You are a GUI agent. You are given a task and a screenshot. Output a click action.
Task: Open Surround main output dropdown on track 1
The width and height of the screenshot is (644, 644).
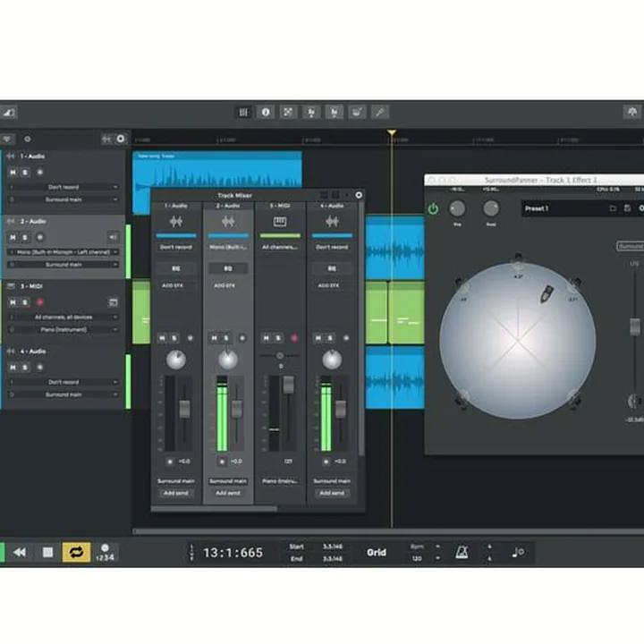tap(64, 199)
